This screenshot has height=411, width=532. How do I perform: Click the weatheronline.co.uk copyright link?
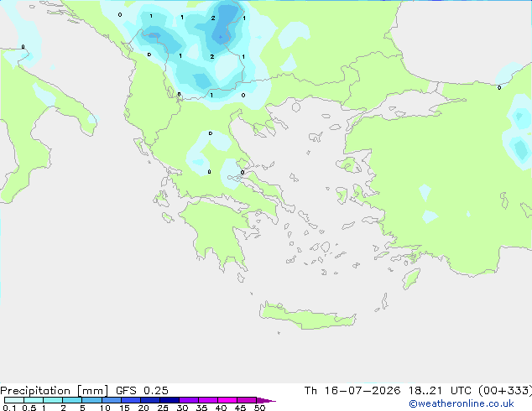[x=462, y=403]
